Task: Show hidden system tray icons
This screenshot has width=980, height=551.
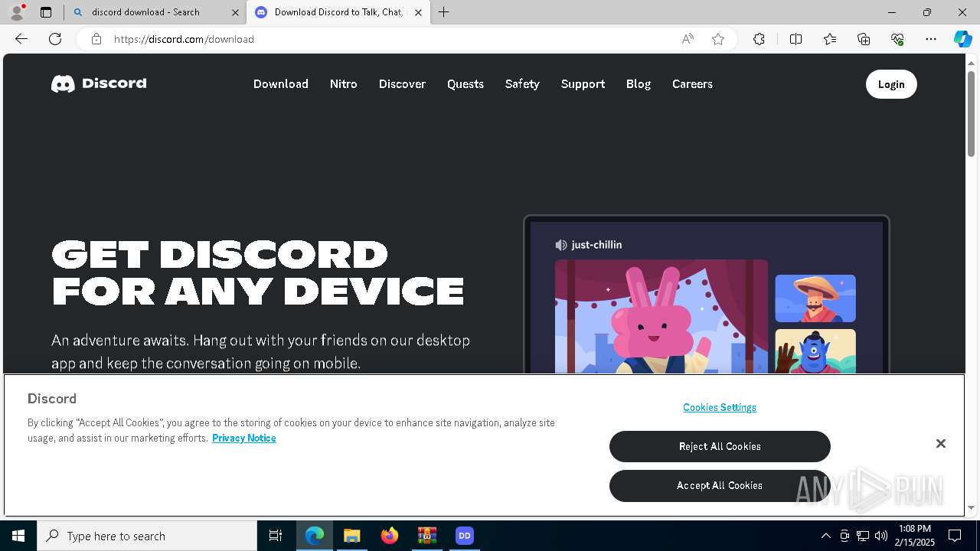Action: (825, 536)
